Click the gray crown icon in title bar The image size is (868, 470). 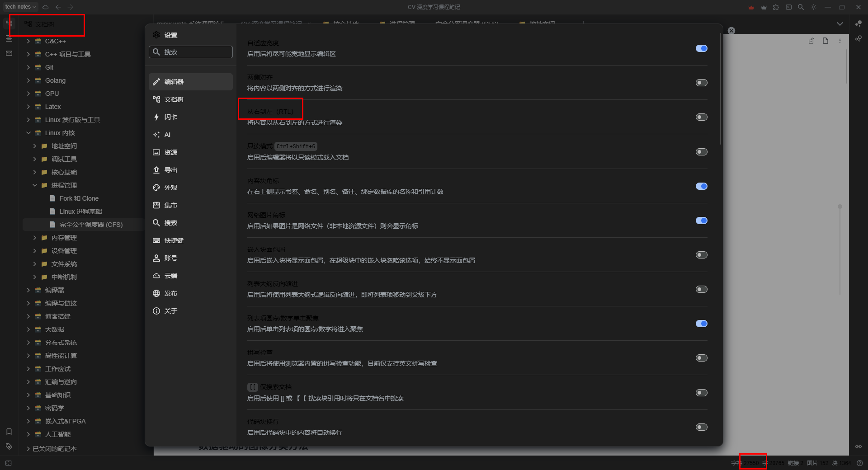tap(764, 7)
